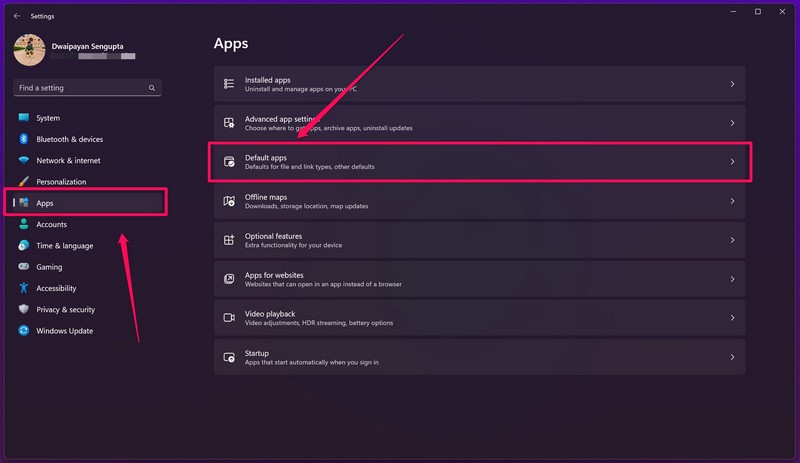Click the Network & internet wifi icon
The height and width of the screenshot is (463, 800).
23,160
